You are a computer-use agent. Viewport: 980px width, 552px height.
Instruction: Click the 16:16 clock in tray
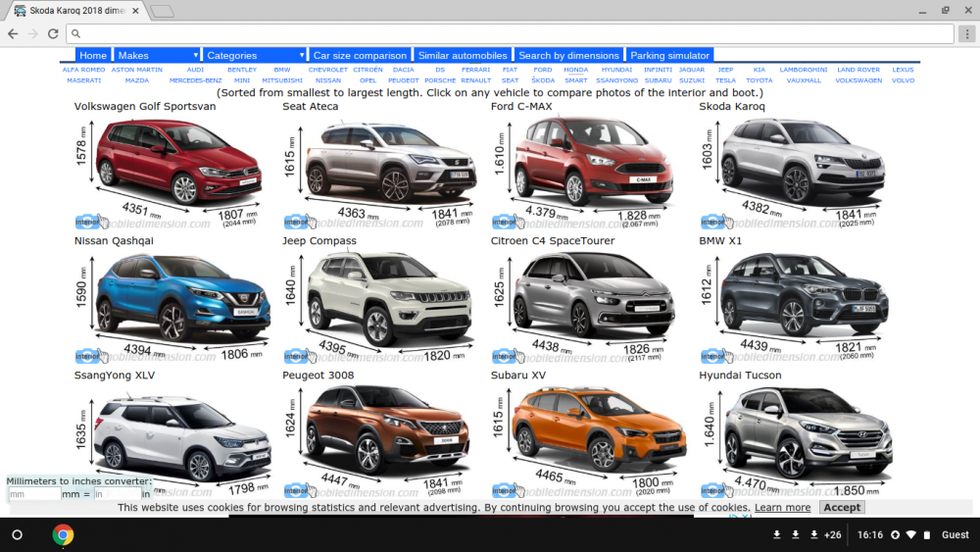tap(870, 535)
